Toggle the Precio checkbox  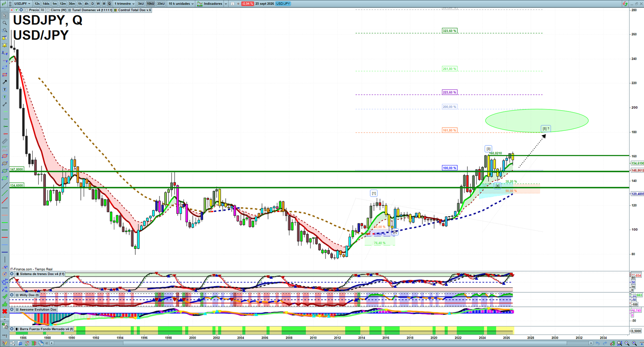click(27, 10)
